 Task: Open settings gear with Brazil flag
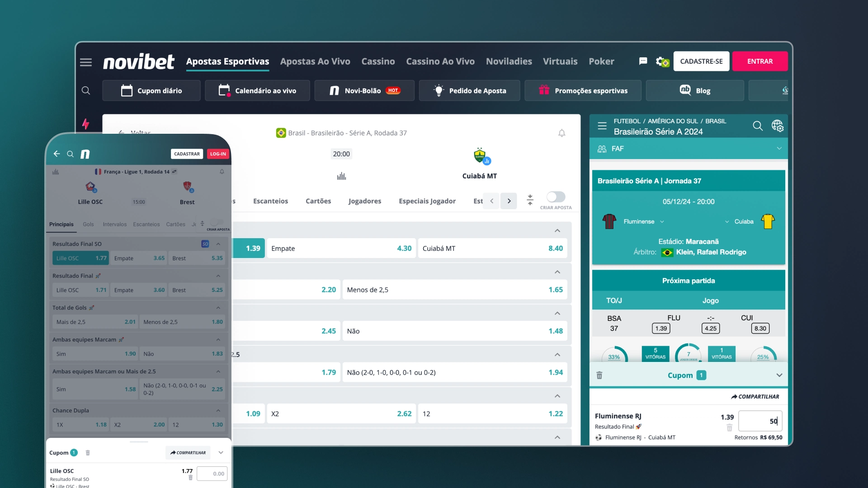tap(662, 61)
